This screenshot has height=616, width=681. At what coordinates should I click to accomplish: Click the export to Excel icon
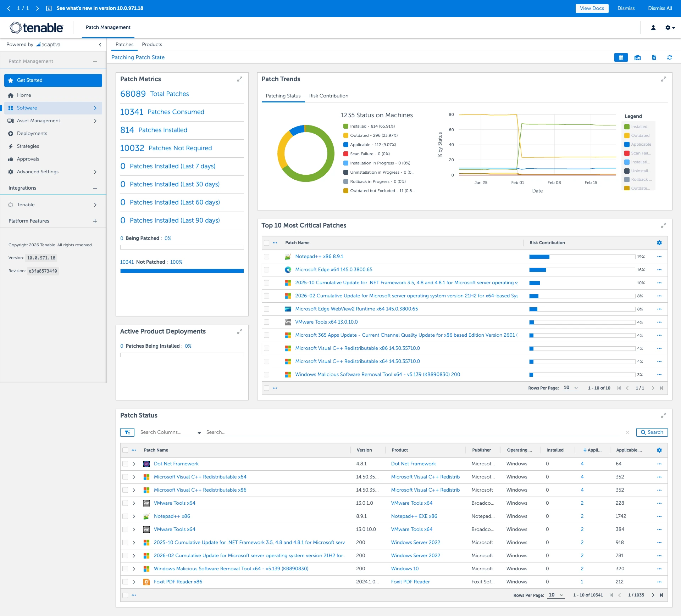[x=654, y=57]
